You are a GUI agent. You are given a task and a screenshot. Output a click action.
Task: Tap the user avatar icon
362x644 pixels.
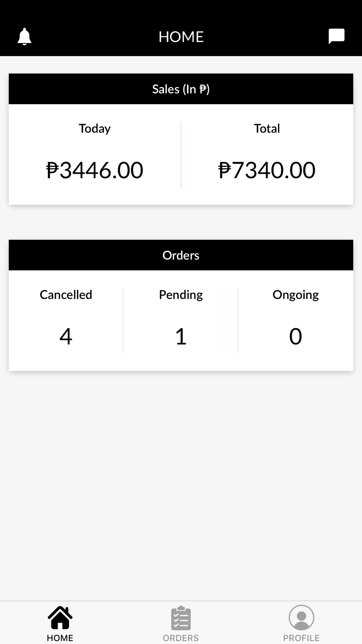301,618
